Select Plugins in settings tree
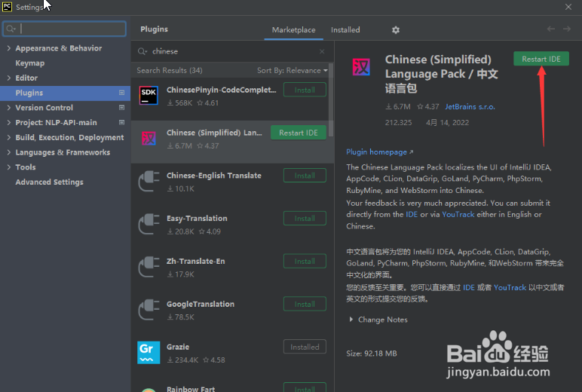This screenshot has height=392, width=582. click(65, 93)
